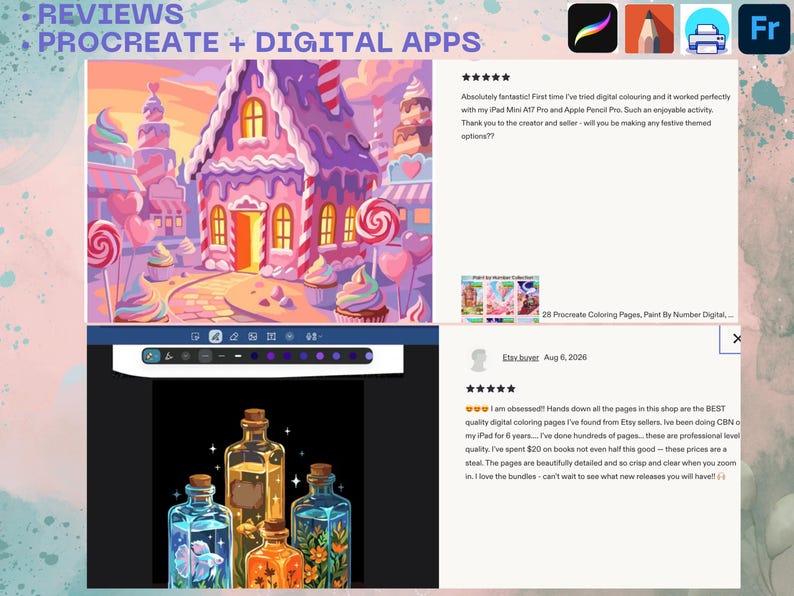794x596 pixels.
Task: Open the pen options chevron in dark toolbar
Action: click(x=186, y=356)
